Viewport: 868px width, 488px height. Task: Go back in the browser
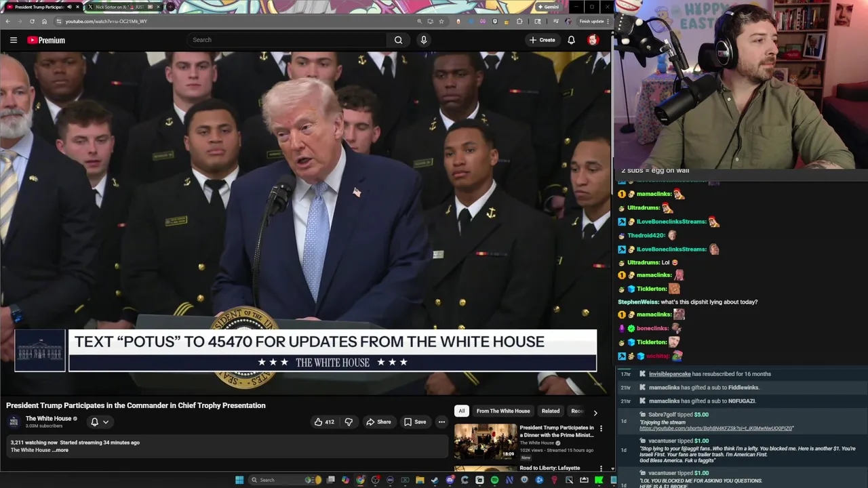click(x=7, y=21)
